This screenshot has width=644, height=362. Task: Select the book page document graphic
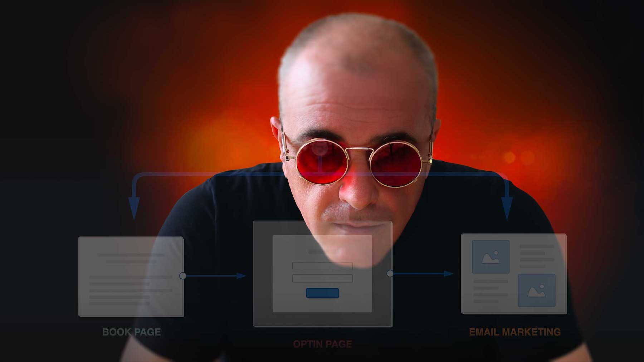tap(131, 277)
